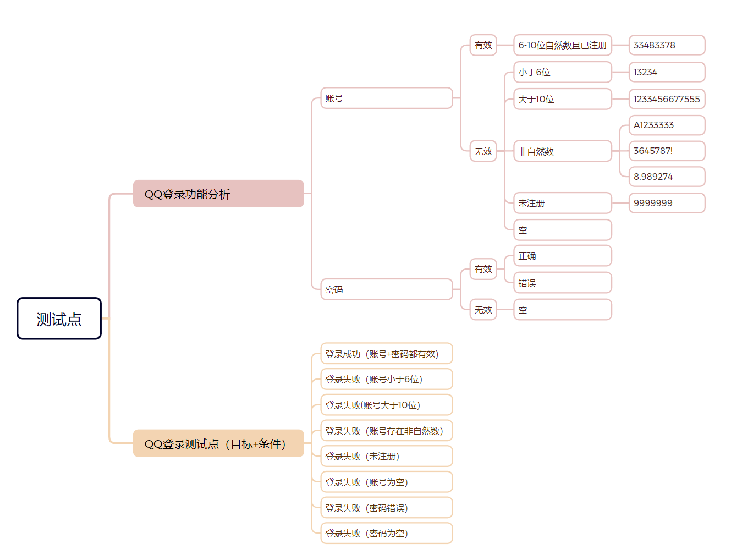Click the 6-10位自然数且已注册 node

pos(563,45)
